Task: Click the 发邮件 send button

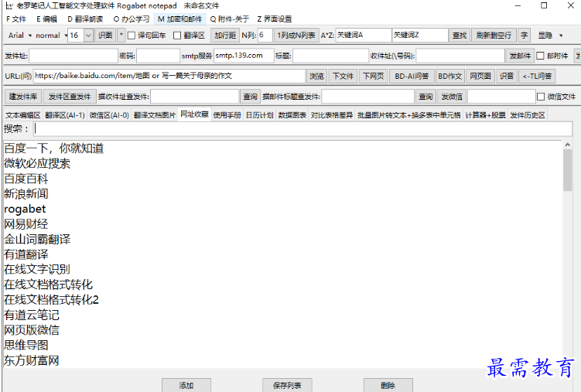Action: tap(520, 56)
